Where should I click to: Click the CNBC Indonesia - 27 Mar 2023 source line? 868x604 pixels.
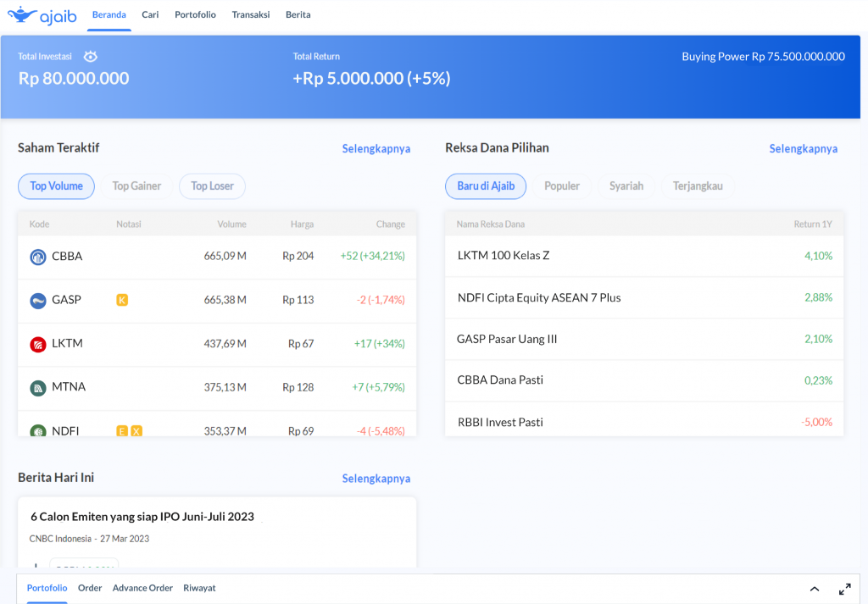pos(89,539)
